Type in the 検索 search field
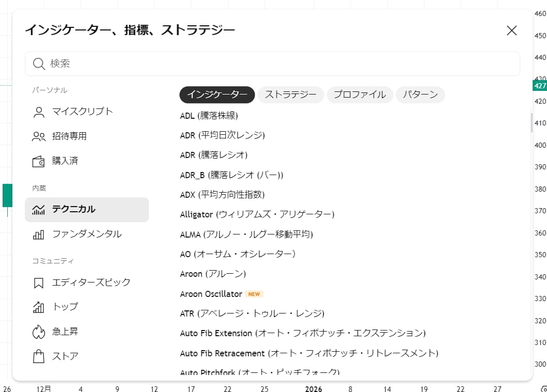 pyautogui.click(x=279, y=64)
